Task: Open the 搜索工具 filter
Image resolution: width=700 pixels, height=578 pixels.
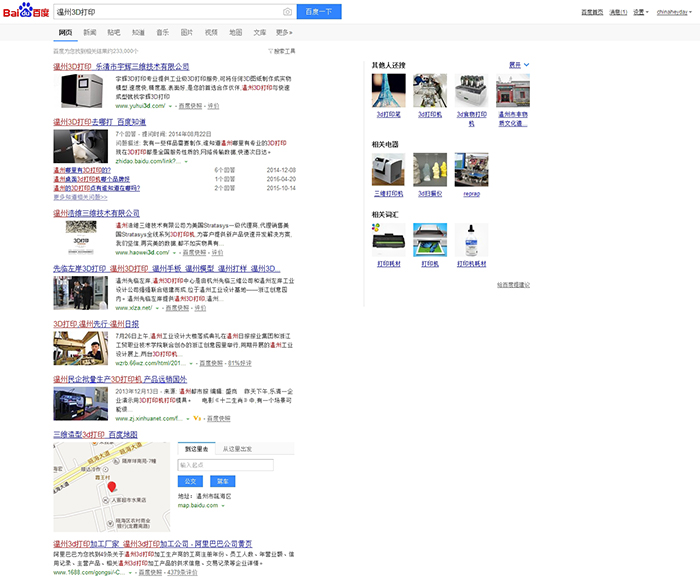Action: click(x=282, y=51)
